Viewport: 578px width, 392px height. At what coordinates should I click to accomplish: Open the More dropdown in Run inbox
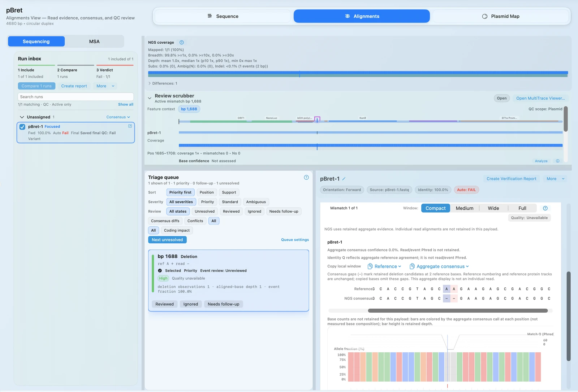[x=105, y=86]
